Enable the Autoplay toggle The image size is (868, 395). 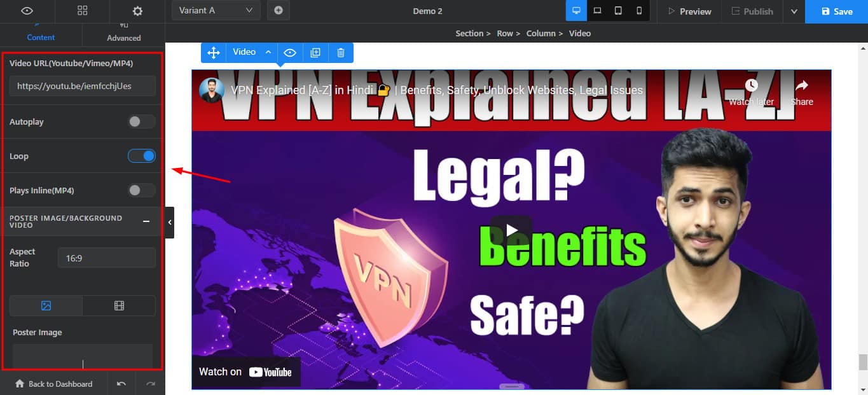(x=141, y=121)
